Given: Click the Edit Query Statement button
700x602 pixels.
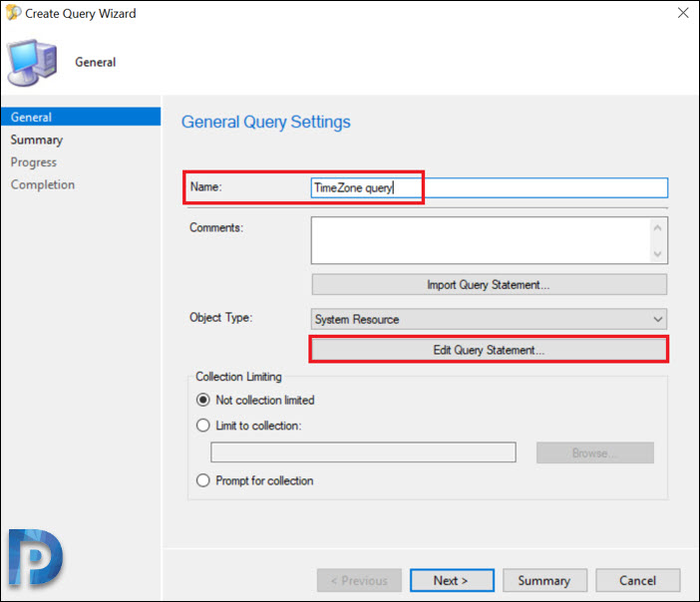Looking at the screenshot, I should 489,350.
